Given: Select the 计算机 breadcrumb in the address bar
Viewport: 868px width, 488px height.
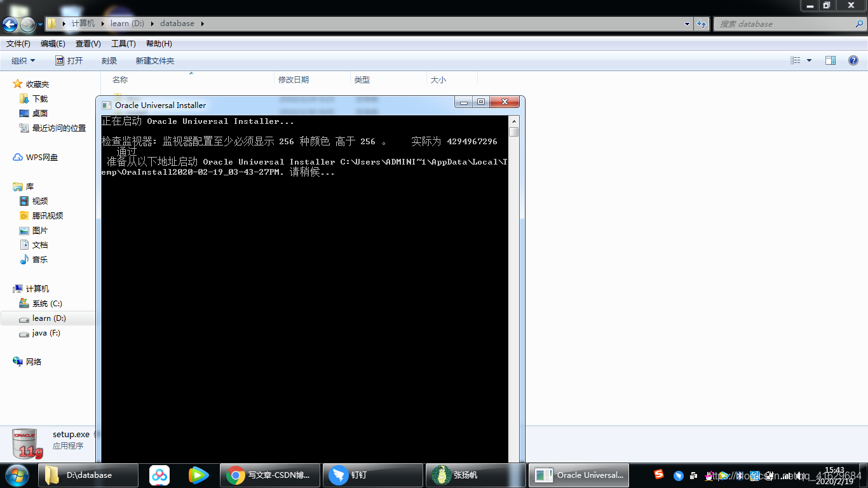Looking at the screenshot, I should click(x=83, y=24).
